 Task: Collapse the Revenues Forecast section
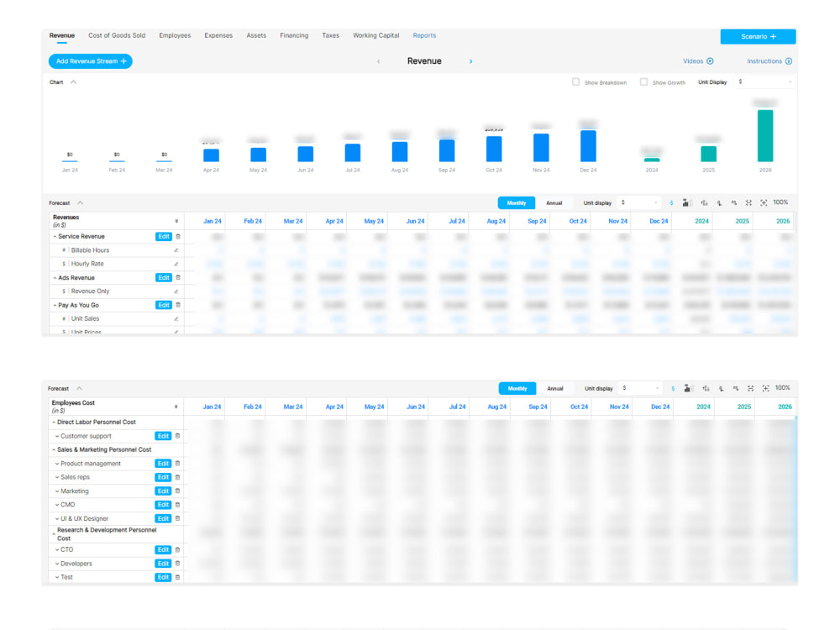[x=80, y=203]
